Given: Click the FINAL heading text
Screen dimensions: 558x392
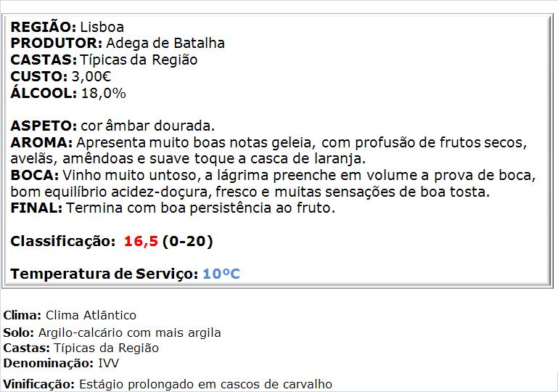Looking at the screenshot, I should (36, 208).
